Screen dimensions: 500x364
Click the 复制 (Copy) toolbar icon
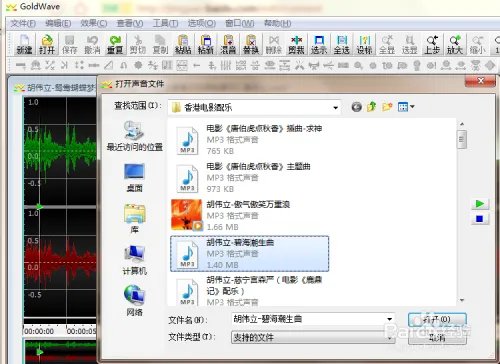[x=160, y=44]
